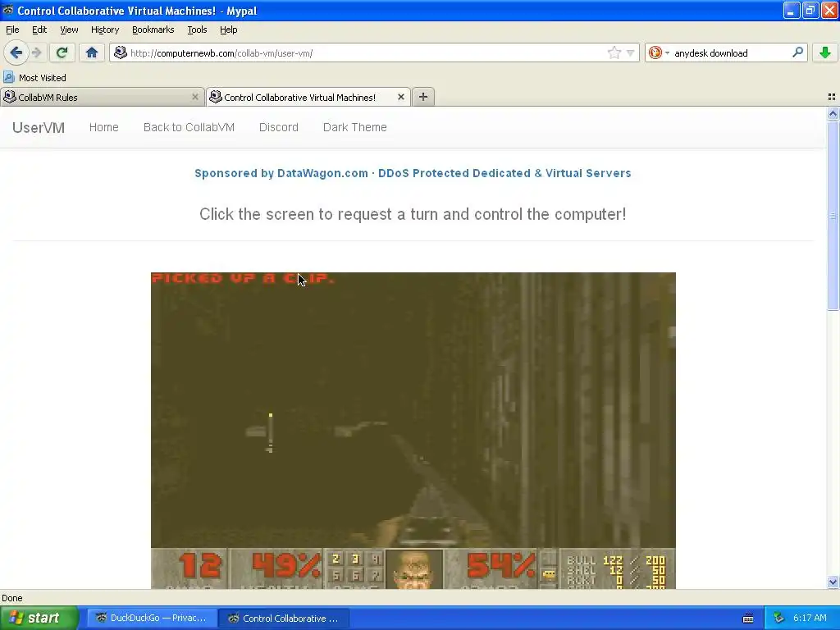This screenshot has height=630, width=840.
Task: Click the site identity icon in address bar
Action: [121, 52]
